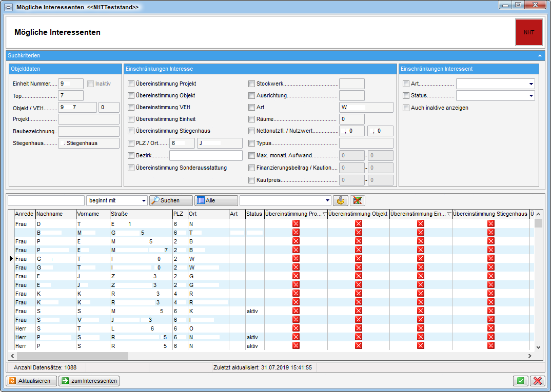
Task: Cancel with the red X button
Action: [x=537, y=381]
